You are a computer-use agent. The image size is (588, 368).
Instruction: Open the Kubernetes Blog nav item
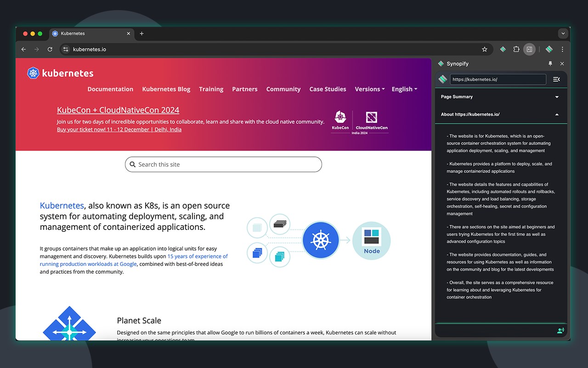coord(166,89)
